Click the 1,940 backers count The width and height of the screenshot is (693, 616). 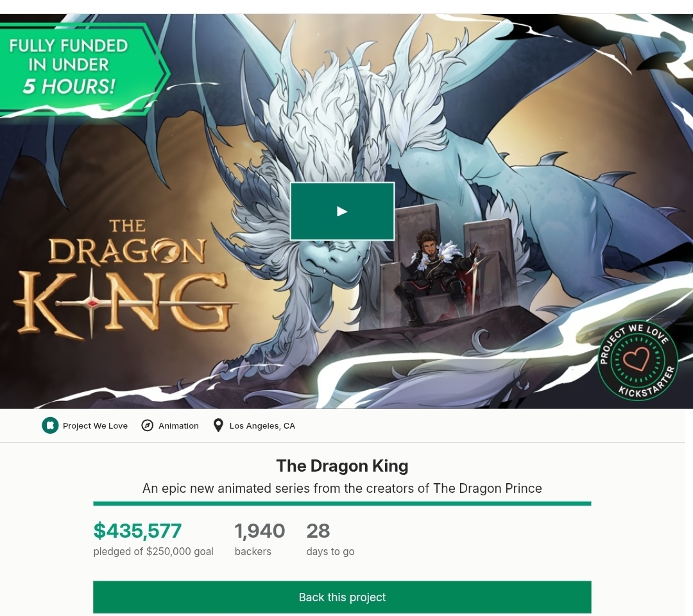click(x=259, y=531)
